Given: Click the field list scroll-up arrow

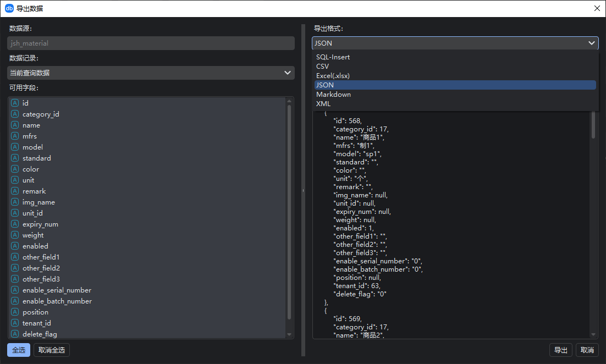Looking at the screenshot, I should [x=289, y=101].
